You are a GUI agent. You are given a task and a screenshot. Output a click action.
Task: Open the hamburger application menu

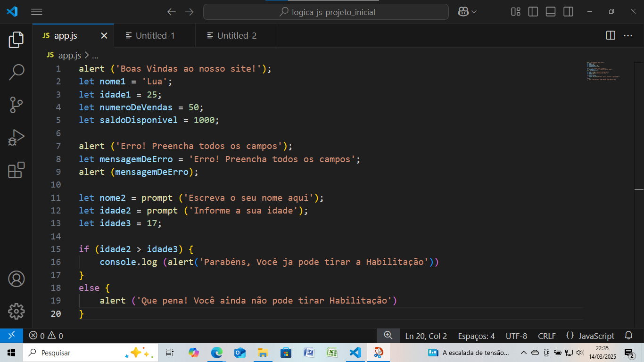(x=37, y=12)
